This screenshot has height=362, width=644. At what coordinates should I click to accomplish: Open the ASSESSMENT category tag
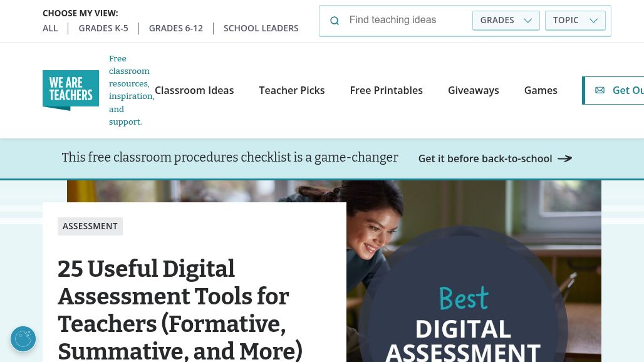[90, 226]
